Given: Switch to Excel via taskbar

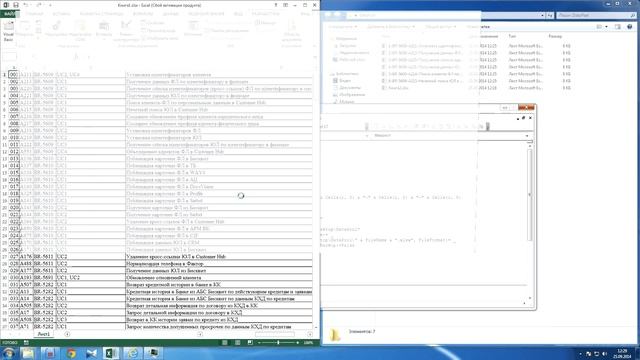Looking at the screenshot, I should pyautogui.click(x=111, y=353).
